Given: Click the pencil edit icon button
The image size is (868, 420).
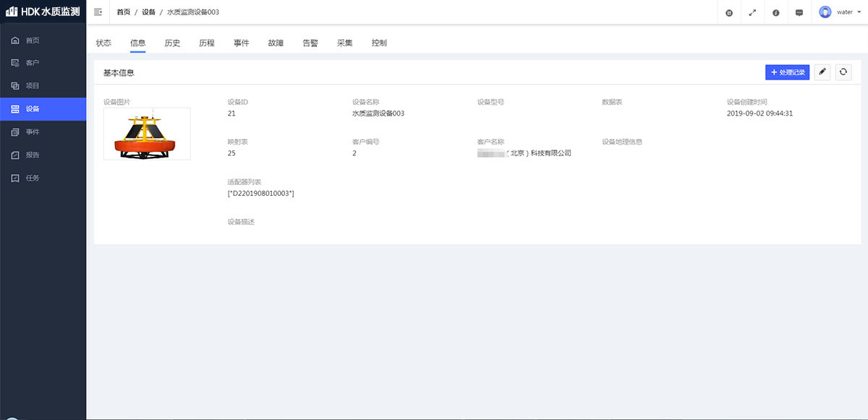Looking at the screenshot, I should coord(822,72).
